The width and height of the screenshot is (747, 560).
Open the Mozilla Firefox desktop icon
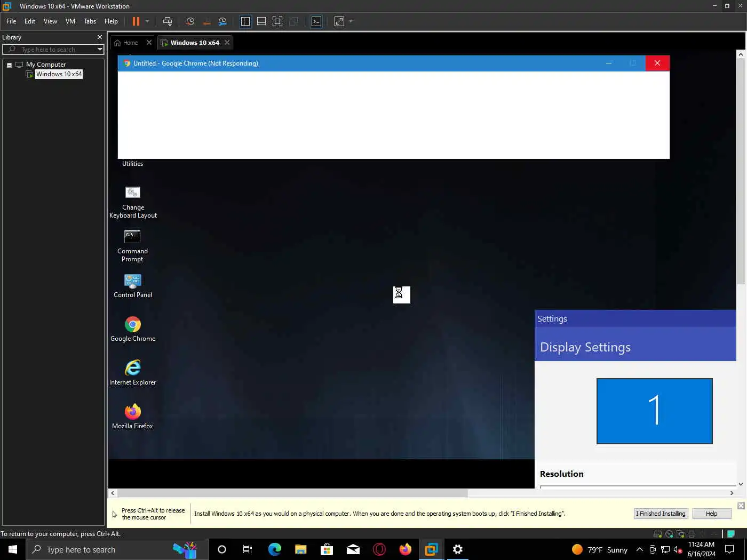click(x=133, y=417)
